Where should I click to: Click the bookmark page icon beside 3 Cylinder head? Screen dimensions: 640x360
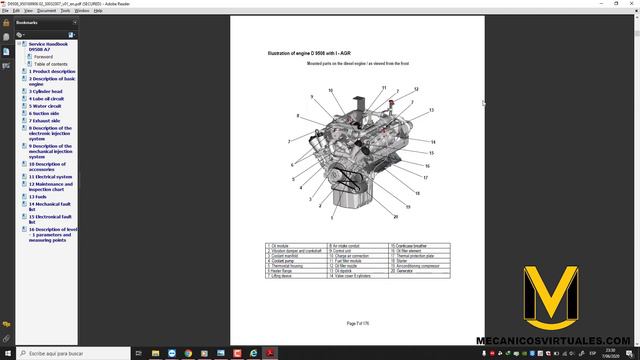pos(24,91)
